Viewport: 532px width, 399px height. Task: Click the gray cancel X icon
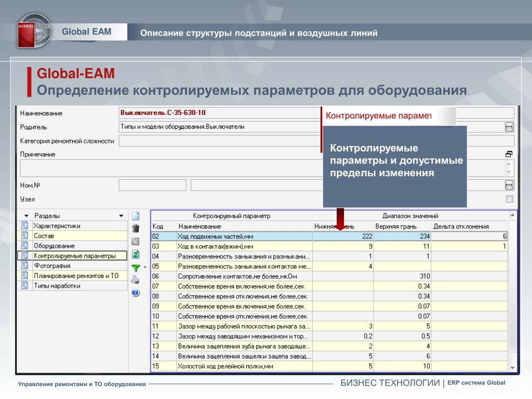coord(136,241)
